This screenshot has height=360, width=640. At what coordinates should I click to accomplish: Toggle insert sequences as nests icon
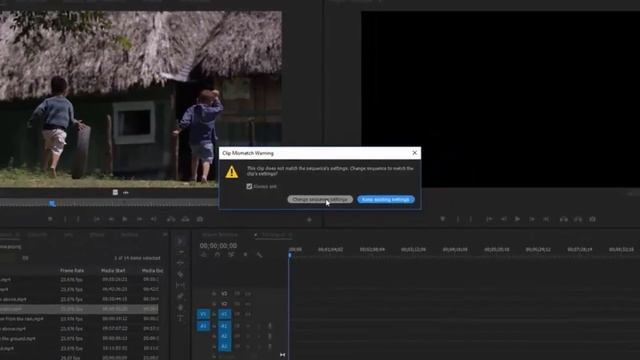[x=204, y=255]
